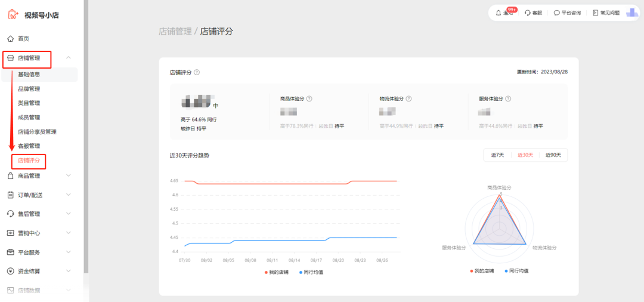Expand the 店铺数据 chevron

click(x=69, y=290)
